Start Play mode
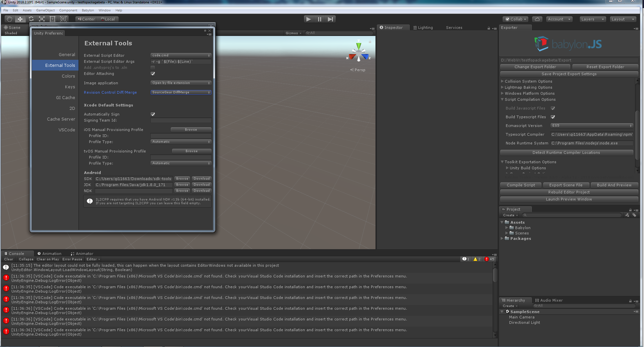The height and width of the screenshot is (347, 644). tap(308, 19)
